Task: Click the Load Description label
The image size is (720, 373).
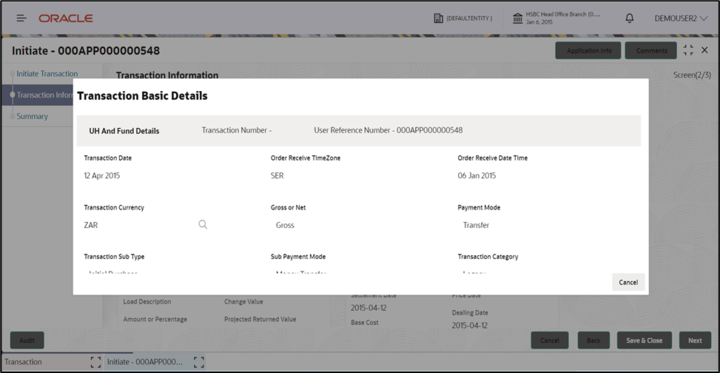Action: pyautogui.click(x=147, y=302)
